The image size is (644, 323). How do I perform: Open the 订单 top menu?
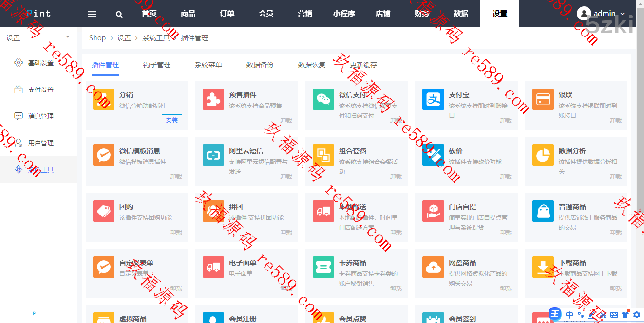(227, 13)
